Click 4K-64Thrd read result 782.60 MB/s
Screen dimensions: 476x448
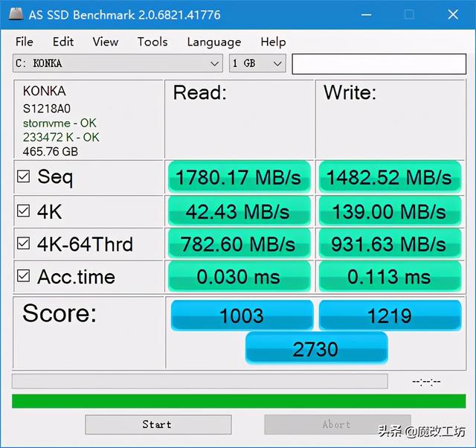coord(239,243)
